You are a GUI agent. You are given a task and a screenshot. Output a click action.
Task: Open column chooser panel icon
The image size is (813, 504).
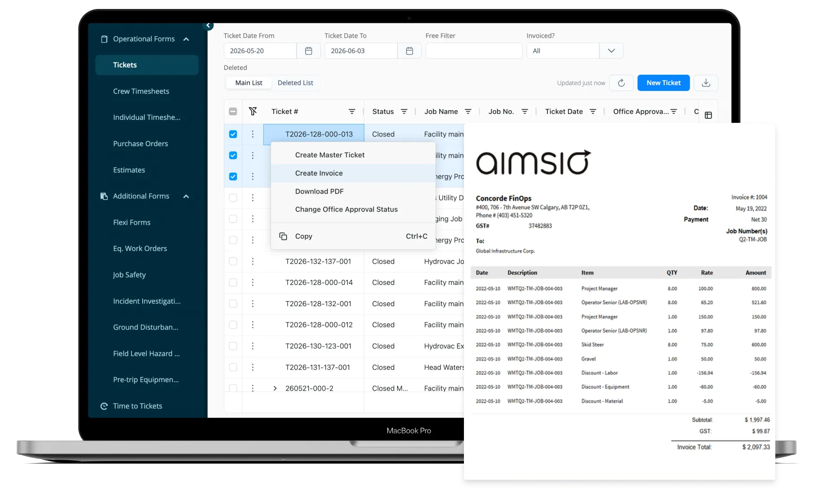[x=708, y=115]
